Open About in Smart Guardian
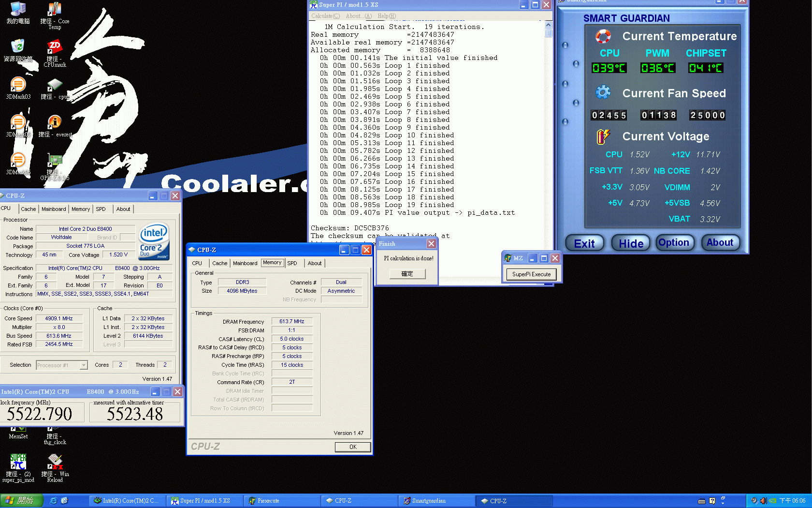The width and height of the screenshot is (812, 508). coord(720,243)
